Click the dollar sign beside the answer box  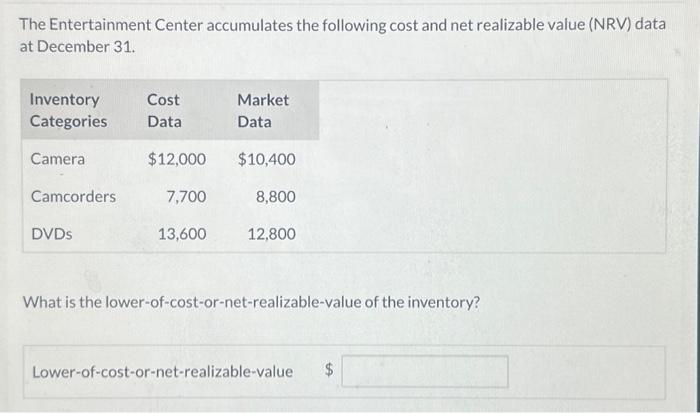pos(331,372)
